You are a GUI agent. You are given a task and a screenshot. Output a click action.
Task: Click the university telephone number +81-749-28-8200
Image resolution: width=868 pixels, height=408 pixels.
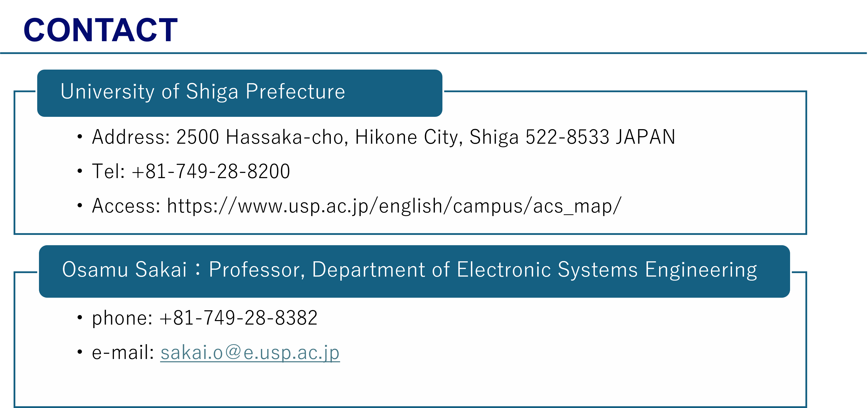coord(211,171)
